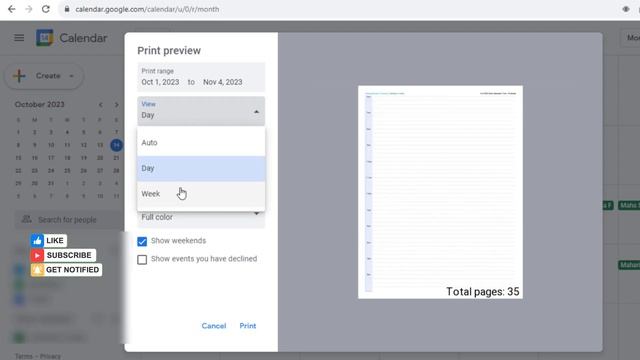Click the print preview page thumbnail
The image size is (640, 360).
(440, 192)
